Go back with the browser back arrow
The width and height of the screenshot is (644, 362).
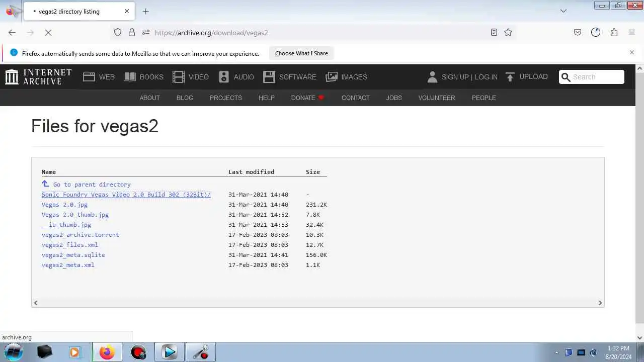pos(12,32)
